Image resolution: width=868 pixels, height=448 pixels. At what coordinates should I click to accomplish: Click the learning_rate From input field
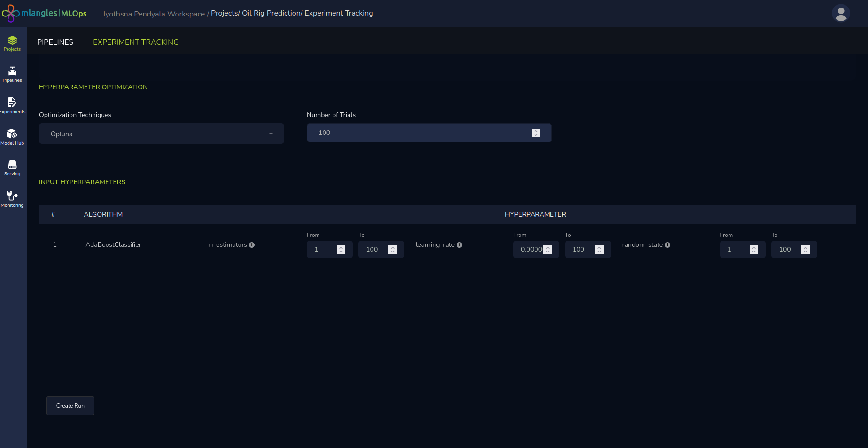531,250
